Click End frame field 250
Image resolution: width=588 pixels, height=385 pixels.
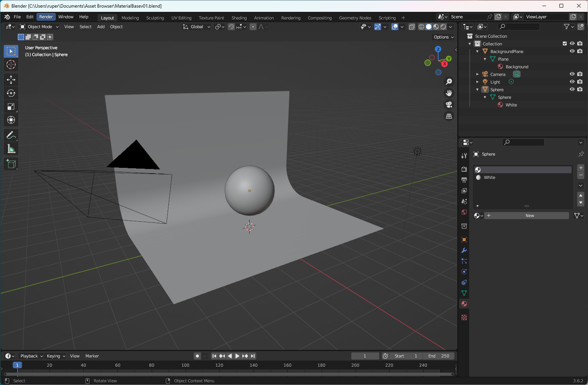pos(439,356)
